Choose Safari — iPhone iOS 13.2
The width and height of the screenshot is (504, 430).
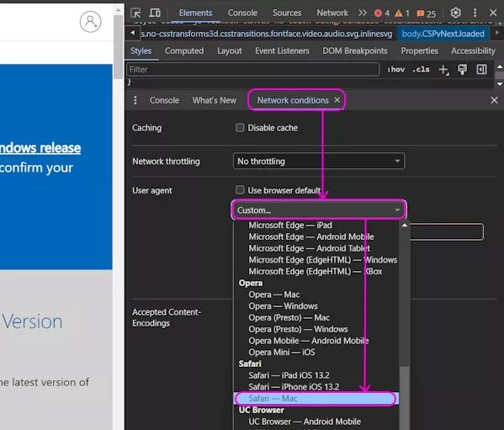tap(294, 387)
